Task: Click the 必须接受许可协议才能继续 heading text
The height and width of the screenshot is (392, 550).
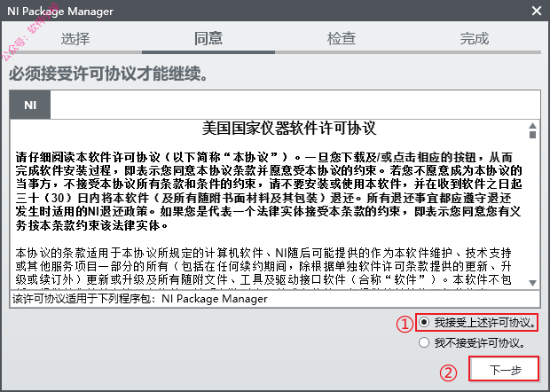Action: click(x=108, y=74)
